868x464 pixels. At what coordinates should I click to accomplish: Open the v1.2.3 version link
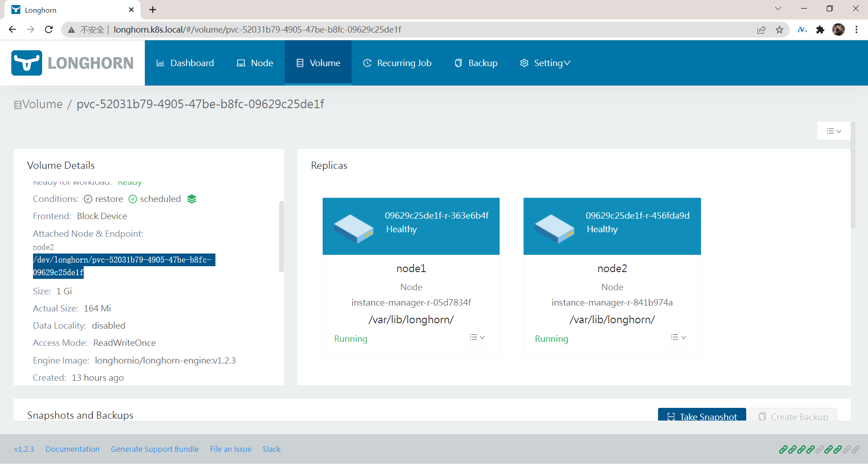(24, 449)
